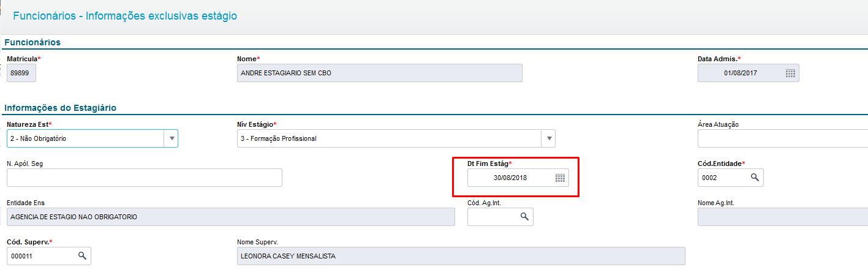Image resolution: width=868 pixels, height=275 pixels.
Task: Click the Dt Fim Estág label
Action: (489, 164)
